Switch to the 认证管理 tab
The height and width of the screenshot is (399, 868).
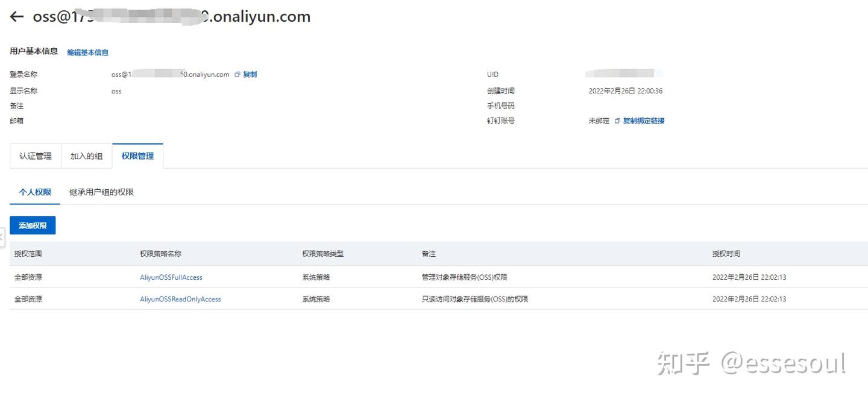pos(36,156)
